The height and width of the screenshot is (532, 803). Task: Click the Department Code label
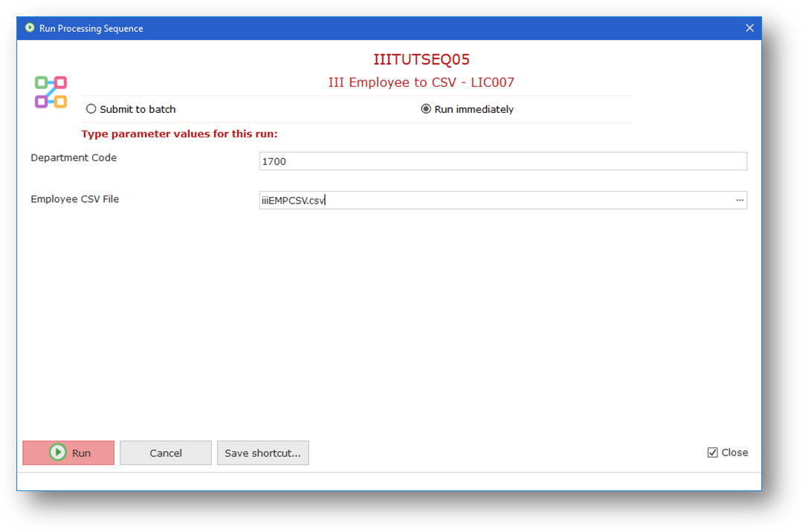[74, 158]
